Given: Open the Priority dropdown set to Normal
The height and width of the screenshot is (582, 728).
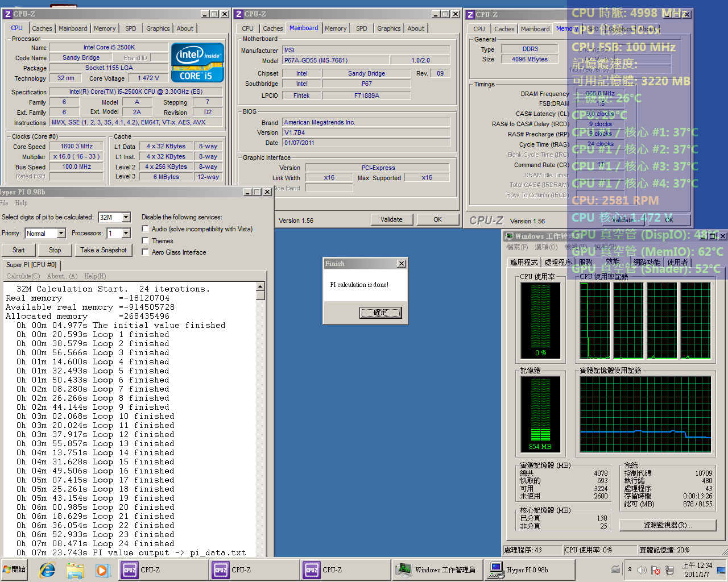Looking at the screenshot, I should pos(61,234).
